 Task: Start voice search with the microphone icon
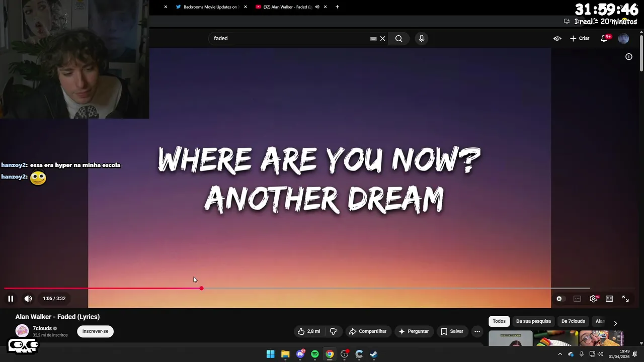click(422, 38)
